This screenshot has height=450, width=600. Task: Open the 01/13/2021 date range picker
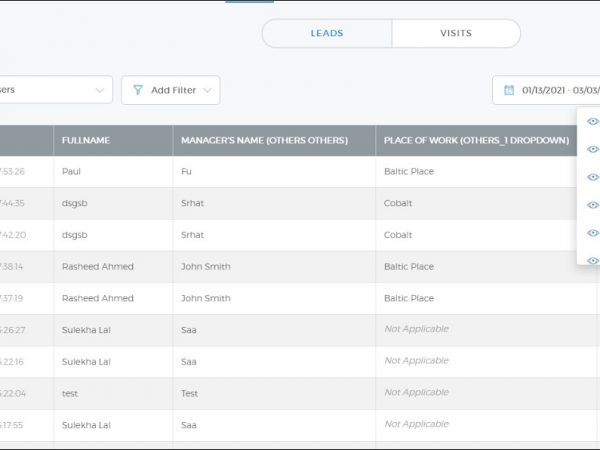pyautogui.click(x=555, y=90)
